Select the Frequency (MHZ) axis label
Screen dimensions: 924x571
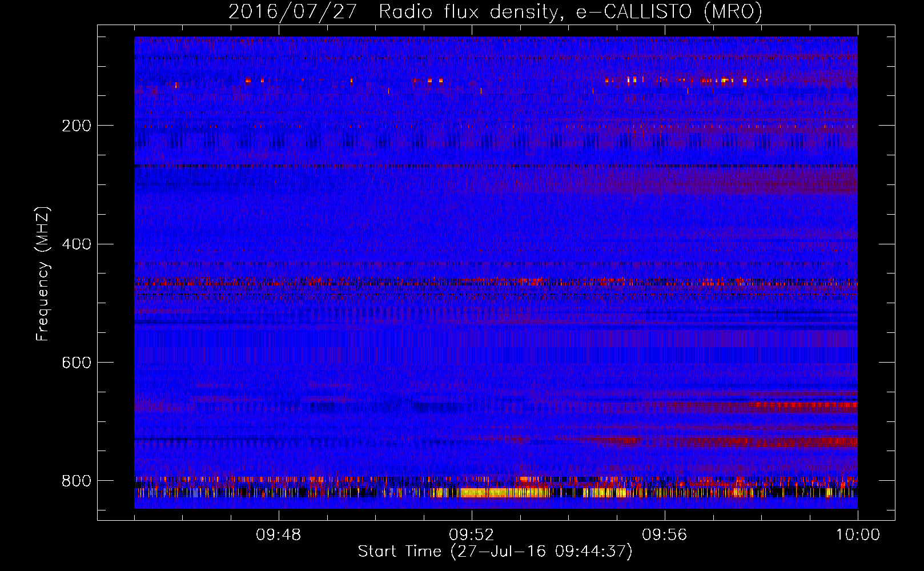coord(43,274)
